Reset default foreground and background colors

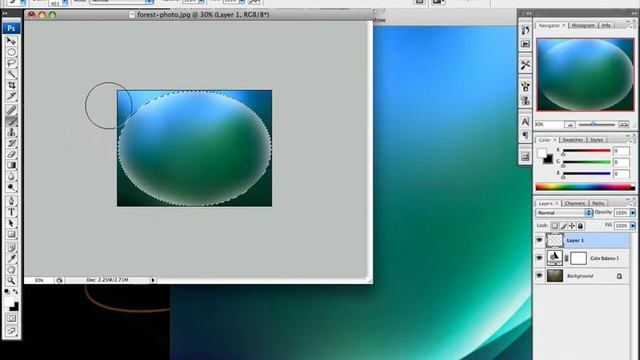(x=7, y=291)
